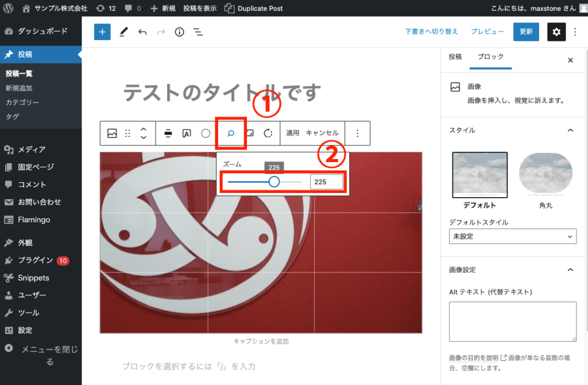Viewport: 588px width, 385px height.
Task: Open the block options menu with three dots
Action: [x=358, y=133]
